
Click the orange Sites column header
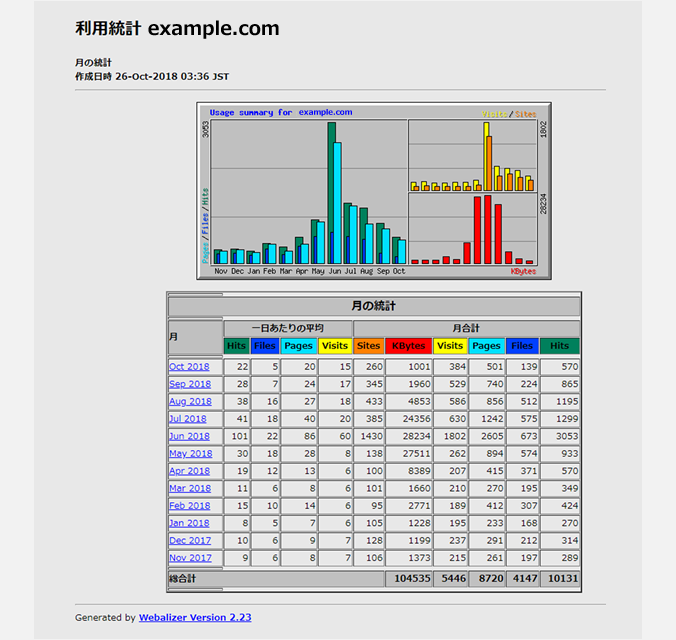coord(368,346)
